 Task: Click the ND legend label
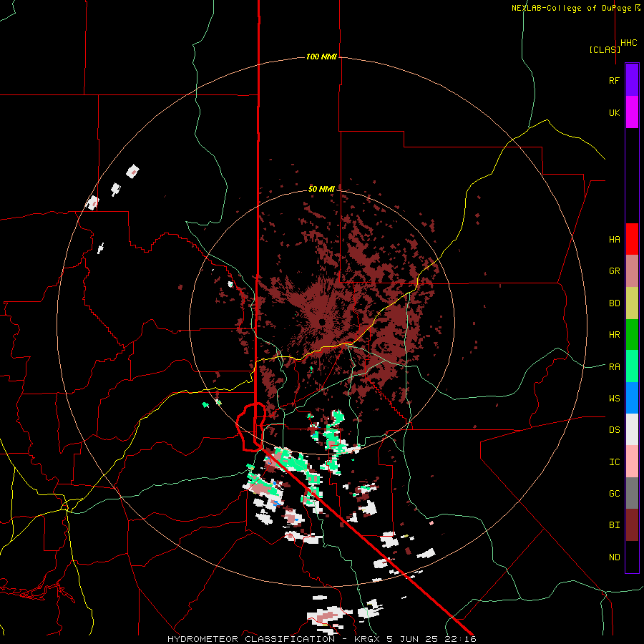pos(614,557)
